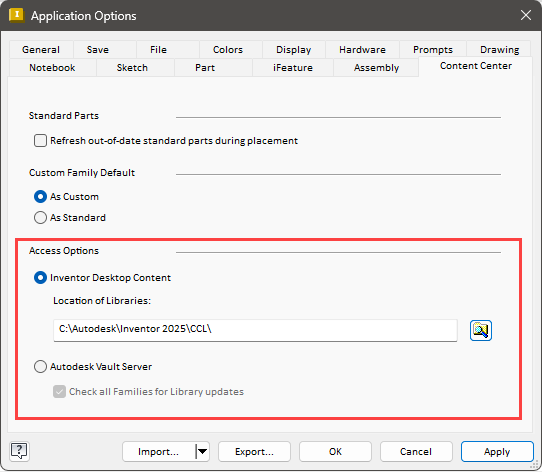Click the Inventor application icon in title bar
This screenshot has width=542, height=473.
pyautogui.click(x=16, y=15)
